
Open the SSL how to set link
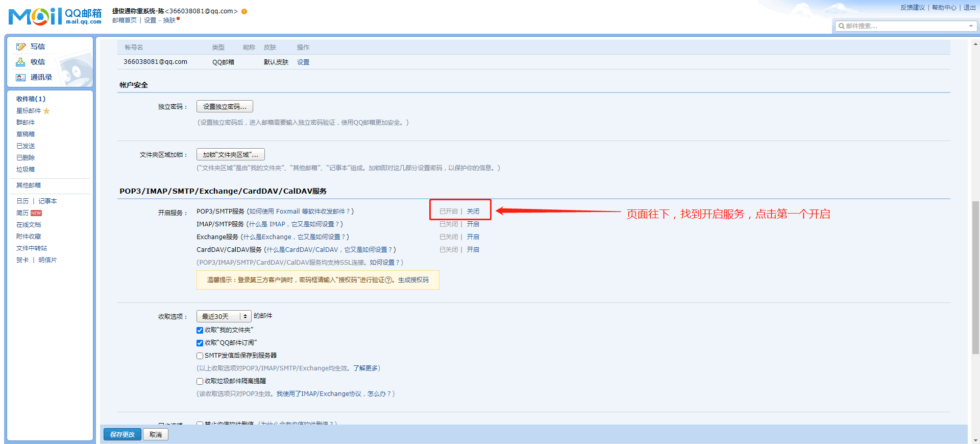(x=385, y=263)
